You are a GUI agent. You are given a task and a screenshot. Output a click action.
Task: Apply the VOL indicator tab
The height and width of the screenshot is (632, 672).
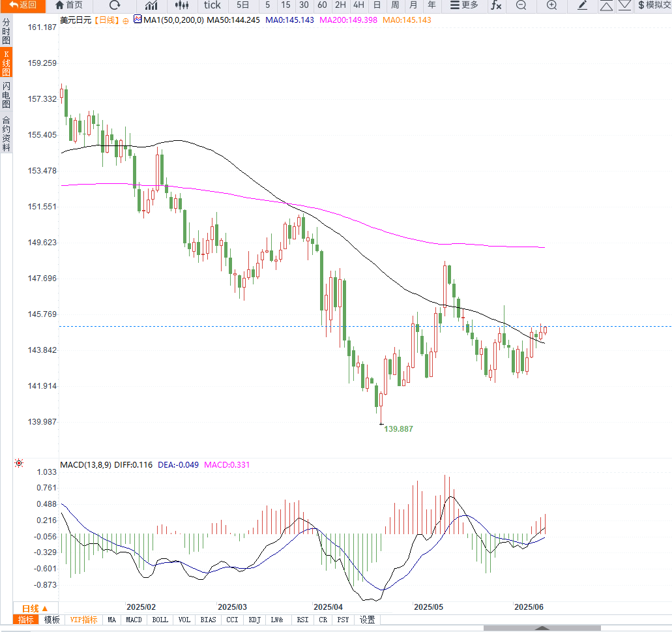[x=184, y=620]
